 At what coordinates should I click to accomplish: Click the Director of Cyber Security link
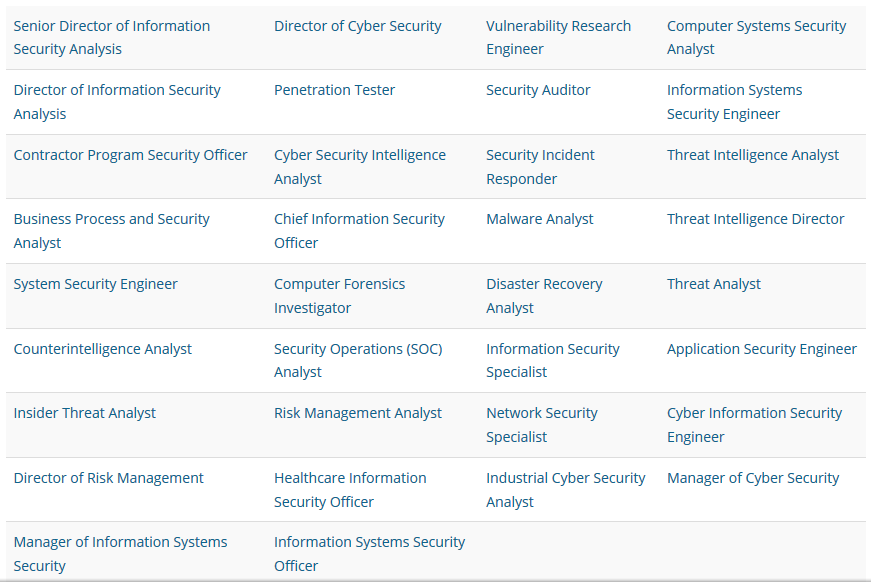coord(358,26)
